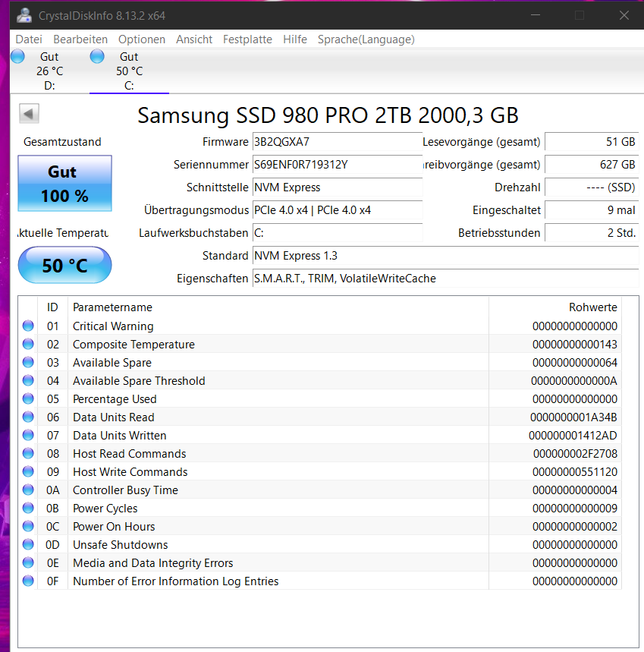Select the Host Read Commands parameter name
Screen dimensions: 644x652
tap(130, 454)
